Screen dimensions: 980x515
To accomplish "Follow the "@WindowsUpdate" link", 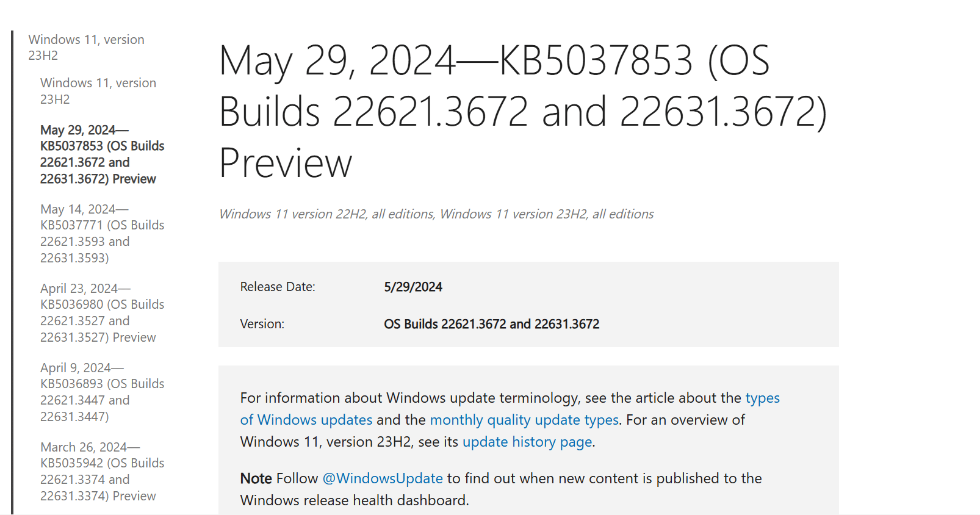I will click(382, 478).
